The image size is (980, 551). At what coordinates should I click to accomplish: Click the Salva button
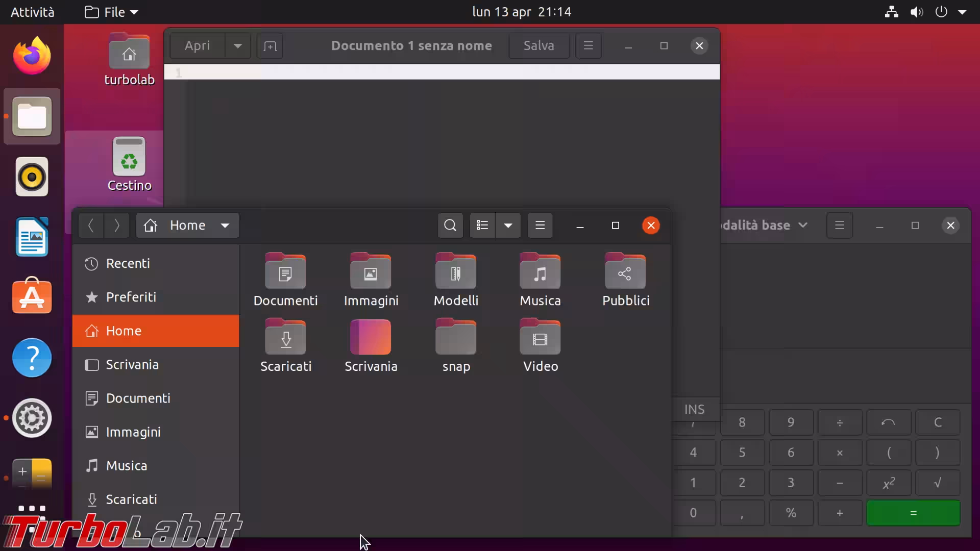tap(538, 46)
